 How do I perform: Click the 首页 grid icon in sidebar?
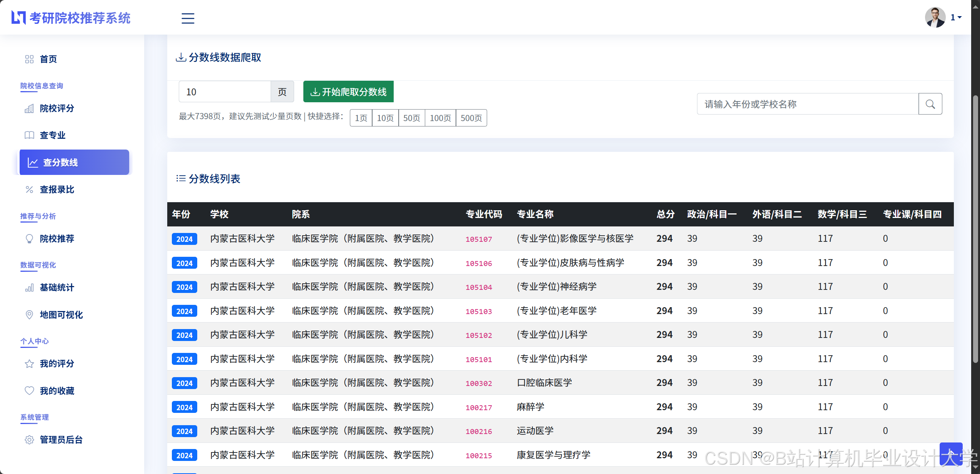29,59
